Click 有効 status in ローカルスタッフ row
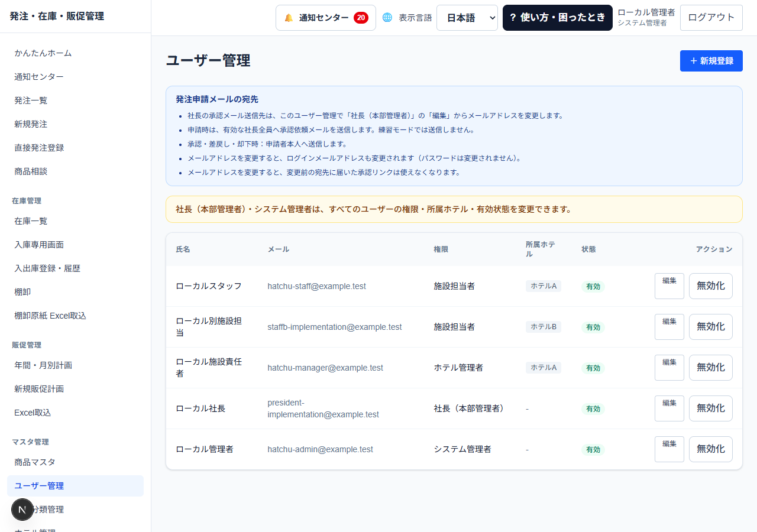Image resolution: width=757 pixels, height=532 pixels. (x=593, y=287)
